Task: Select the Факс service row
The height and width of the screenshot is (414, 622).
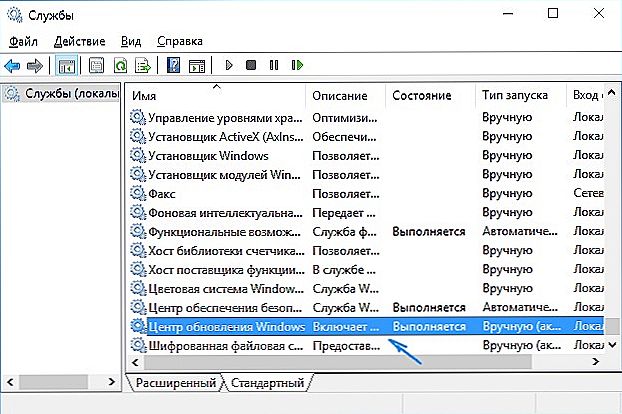Action: tap(367, 194)
